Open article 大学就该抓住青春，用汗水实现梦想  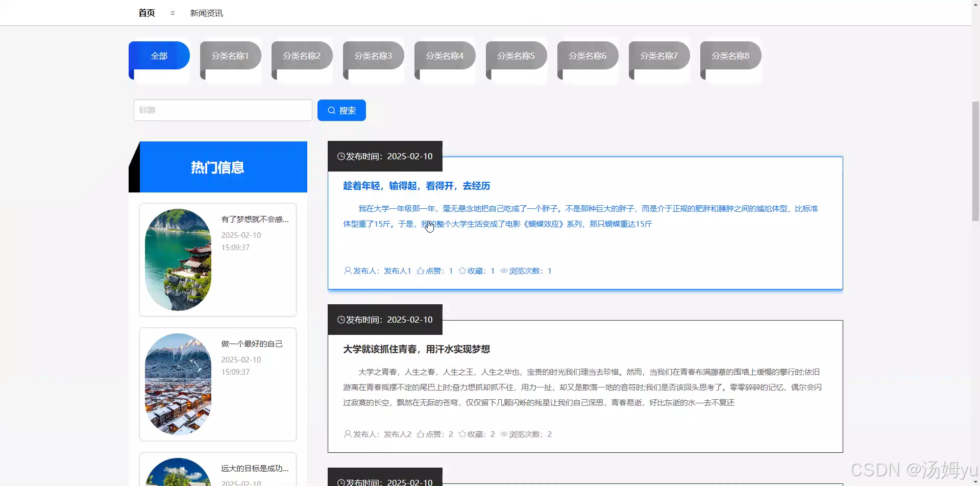click(x=416, y=349)
